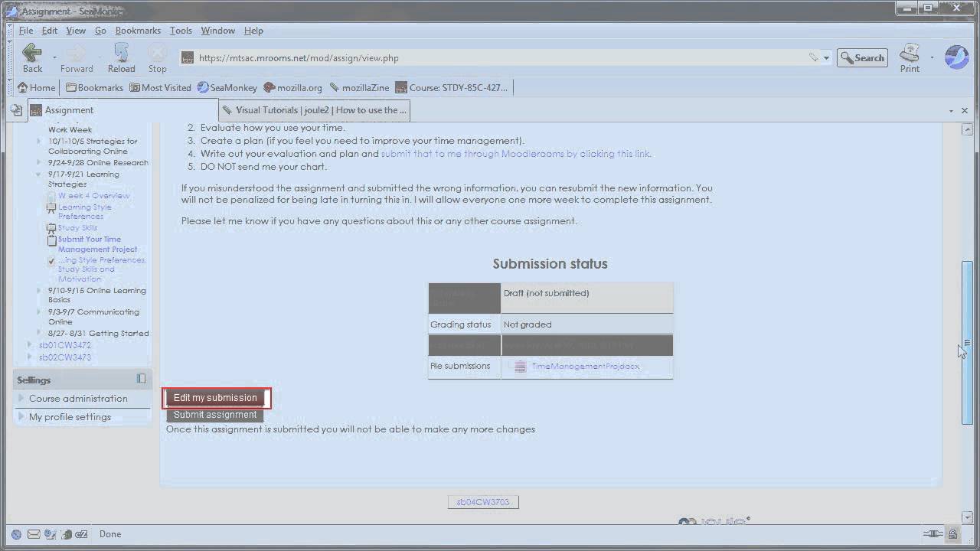Screen dimensions: 980x551
Task: Open the SeaMonkey bookmark
Action: coord(227,87)
